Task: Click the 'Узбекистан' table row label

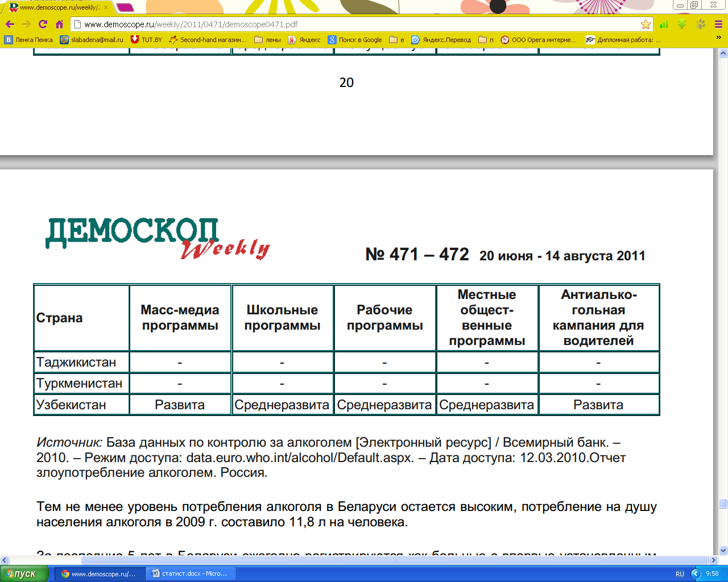Action: [x=71, y=405]
